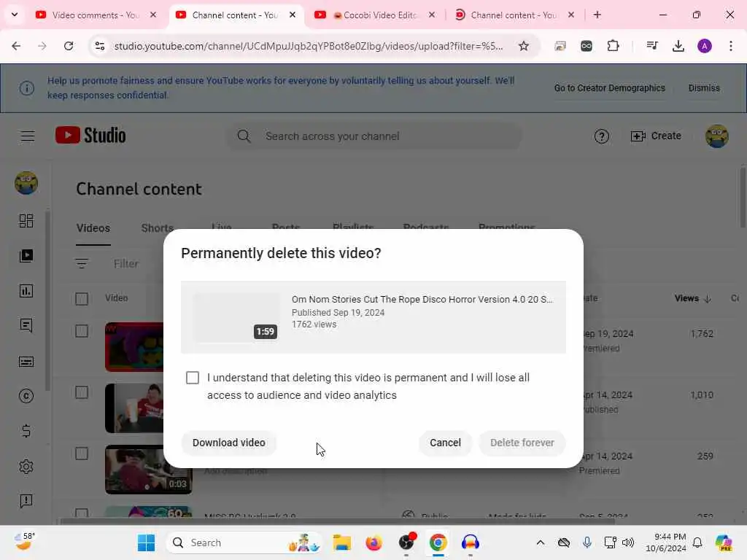Open the Windows Start menu
747x560 pixels.
(x=146, y=542)
